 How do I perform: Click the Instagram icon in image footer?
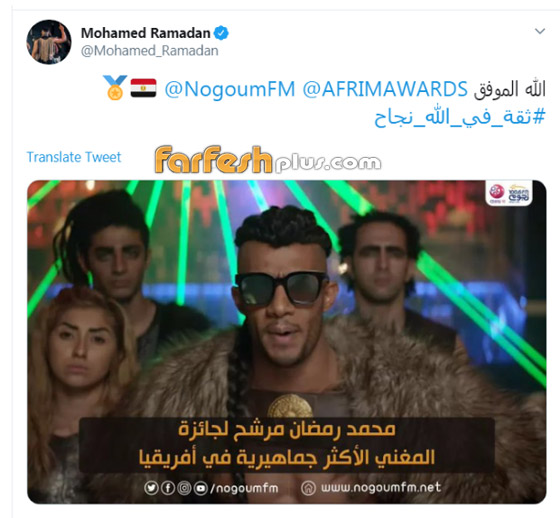coord(184,488)
